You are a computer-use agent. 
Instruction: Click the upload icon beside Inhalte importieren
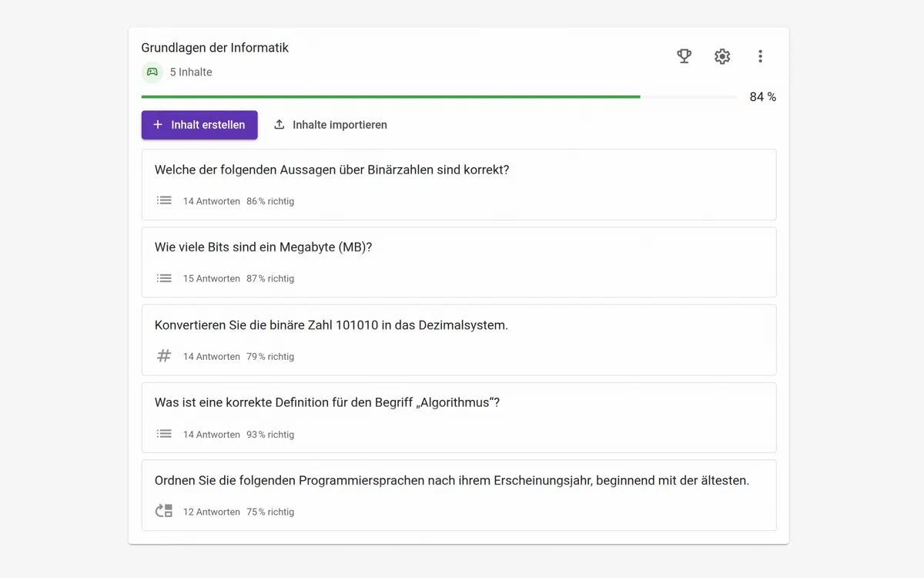280,125
